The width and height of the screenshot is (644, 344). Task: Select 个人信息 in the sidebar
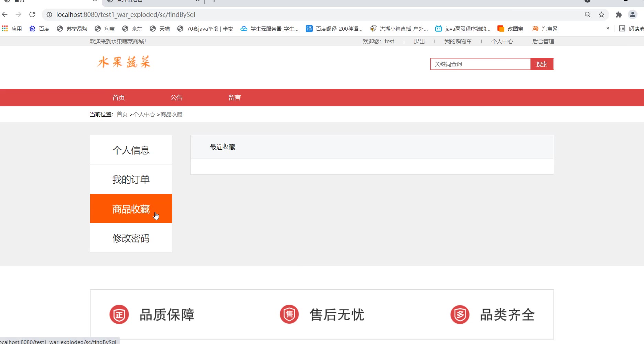point(131,150)
